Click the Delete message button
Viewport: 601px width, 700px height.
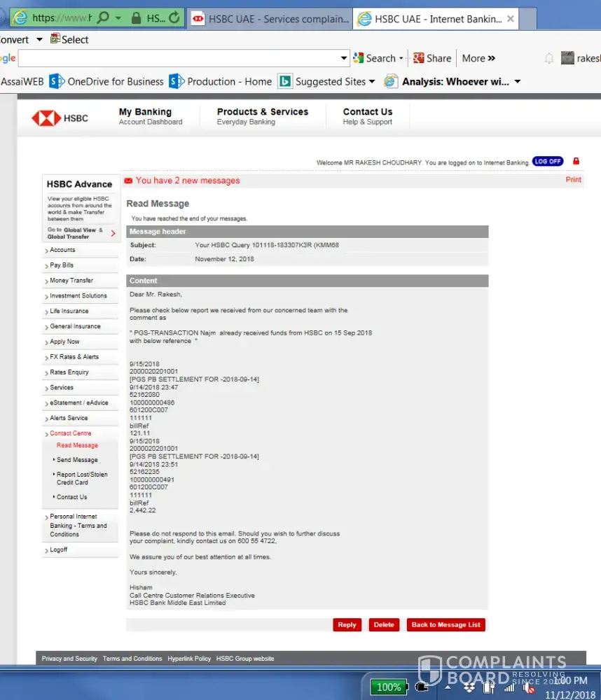(383, 624)
